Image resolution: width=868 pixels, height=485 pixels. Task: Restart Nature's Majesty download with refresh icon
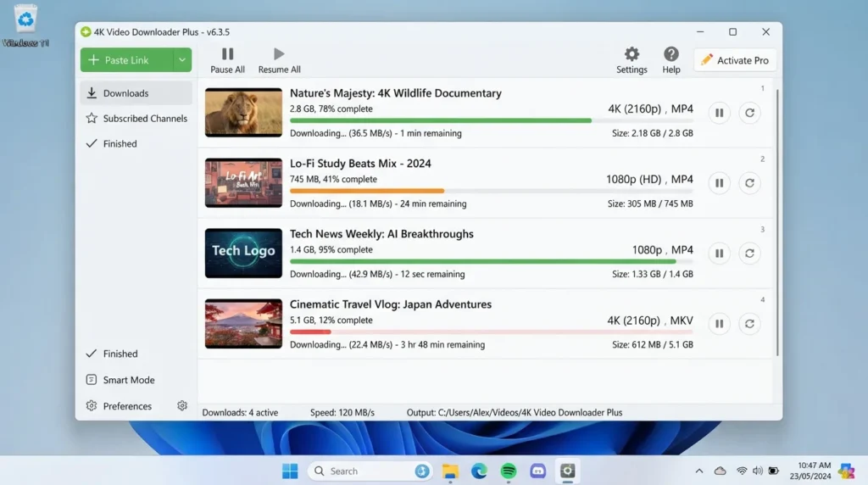(749, 113)
